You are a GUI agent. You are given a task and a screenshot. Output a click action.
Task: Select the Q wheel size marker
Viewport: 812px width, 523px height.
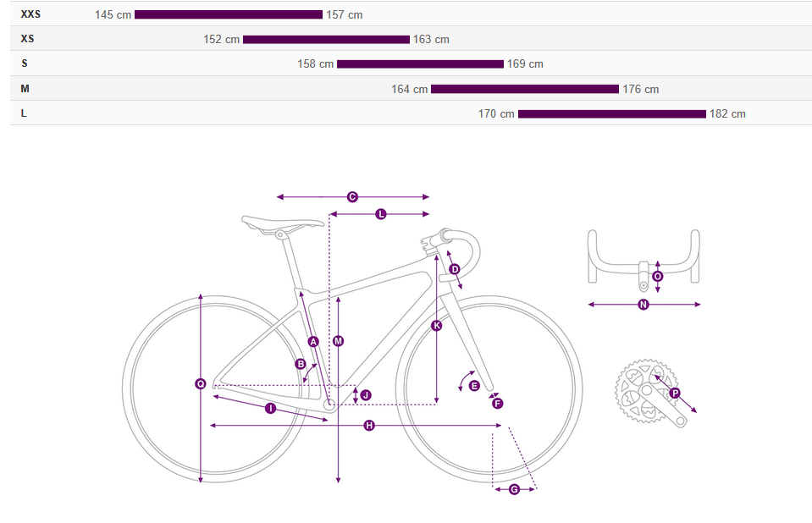coord(201,384)
